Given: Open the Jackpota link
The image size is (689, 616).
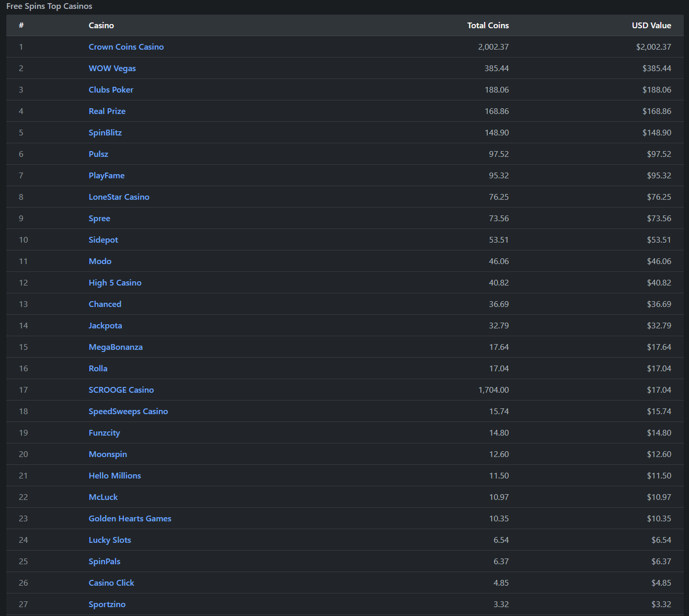Looking at the screenshot, I should [105, 325].
